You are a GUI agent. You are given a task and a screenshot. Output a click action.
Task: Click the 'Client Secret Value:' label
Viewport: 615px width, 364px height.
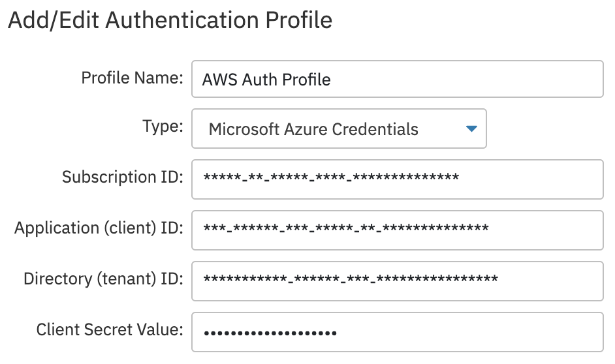[110, 329]
